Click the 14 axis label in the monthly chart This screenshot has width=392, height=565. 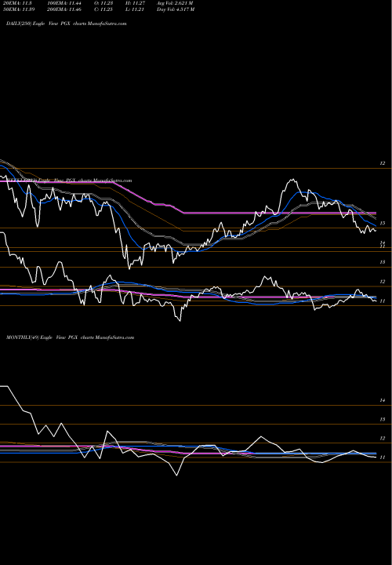(383, 400)
